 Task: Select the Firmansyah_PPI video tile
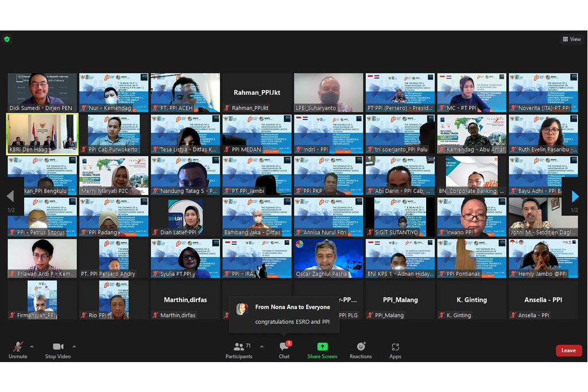tap(42, 300)
